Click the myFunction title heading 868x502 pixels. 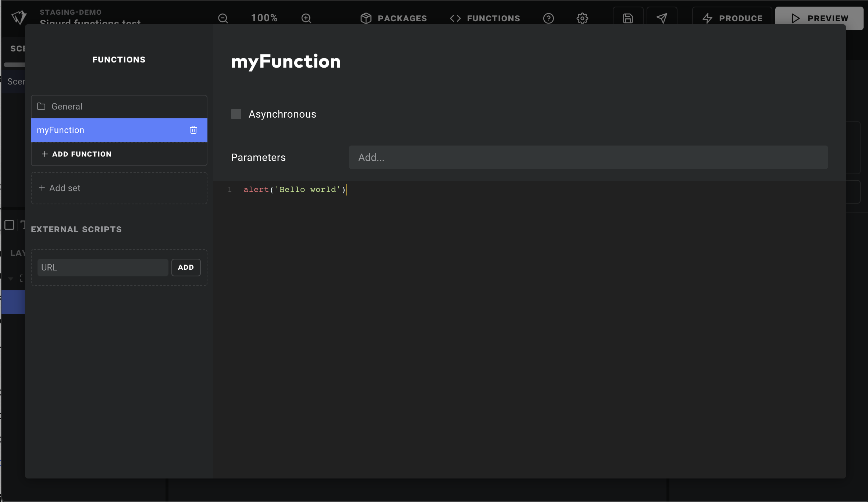(286, 61)
